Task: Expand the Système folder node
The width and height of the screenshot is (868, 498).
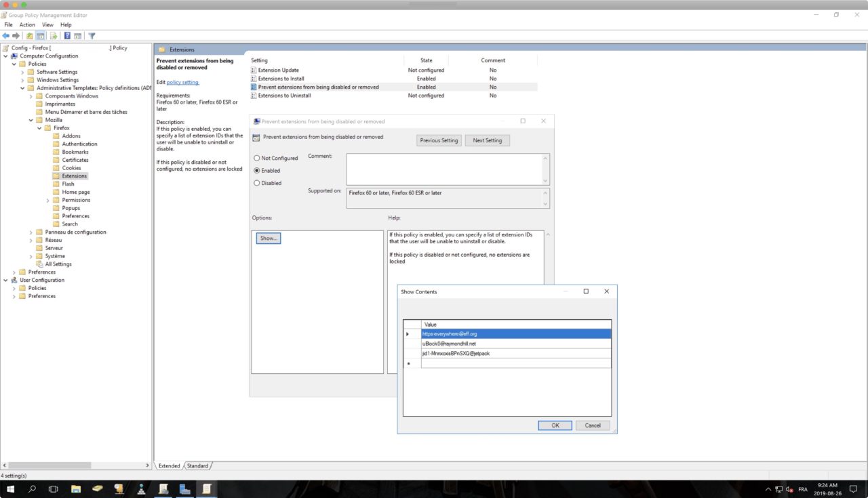Action: [31, 256]
